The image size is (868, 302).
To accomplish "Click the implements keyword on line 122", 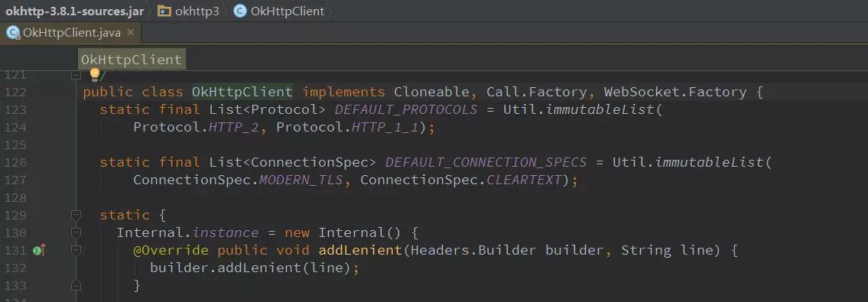I will [343, 92].
